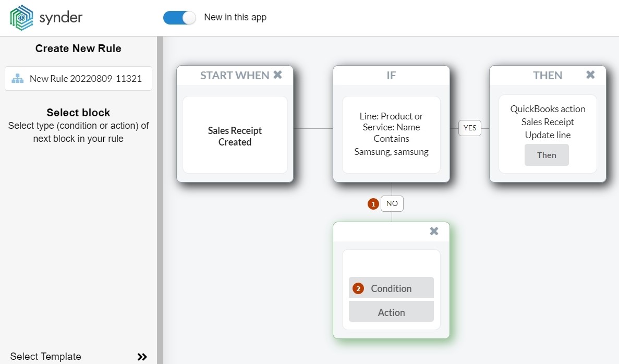The width and height of the screenshot is (619, 364).
Task: Delete the highlighted new block with its X icon
Action: click(x=434, y=230)
